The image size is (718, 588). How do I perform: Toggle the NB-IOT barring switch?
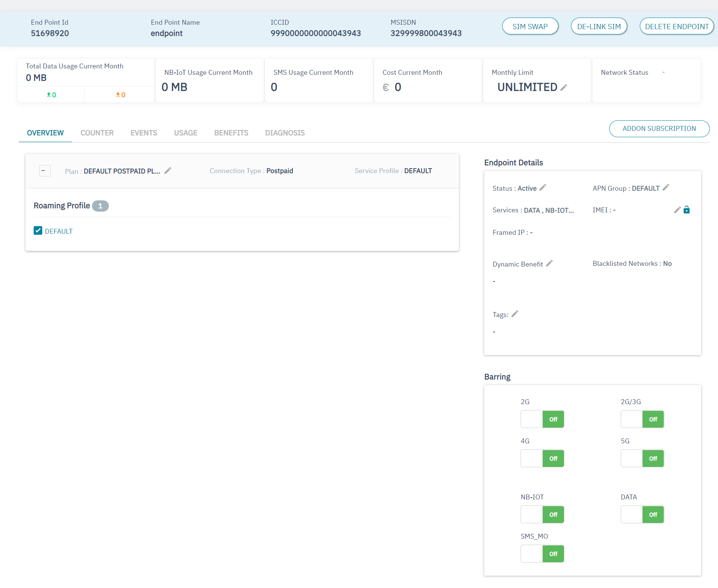[x=542, y=514]
